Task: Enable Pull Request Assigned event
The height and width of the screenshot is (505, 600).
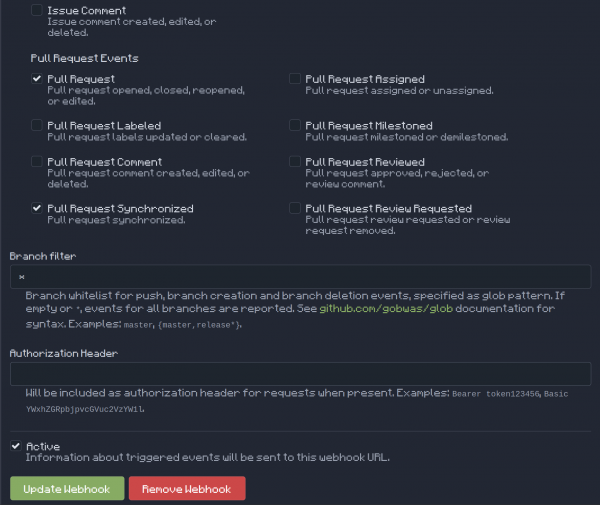Action: (295, 79)
